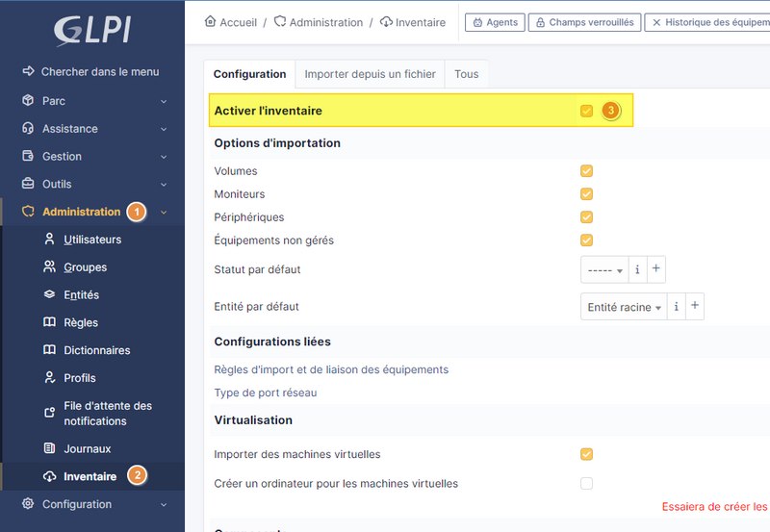Open the Type de port réseau link
The image size is (770, 532).
pos(266,393)
